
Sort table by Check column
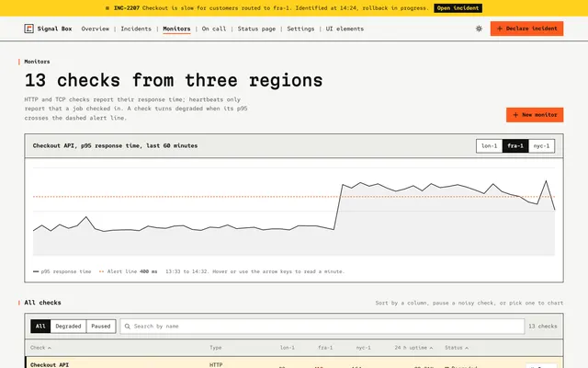point(40,348)
